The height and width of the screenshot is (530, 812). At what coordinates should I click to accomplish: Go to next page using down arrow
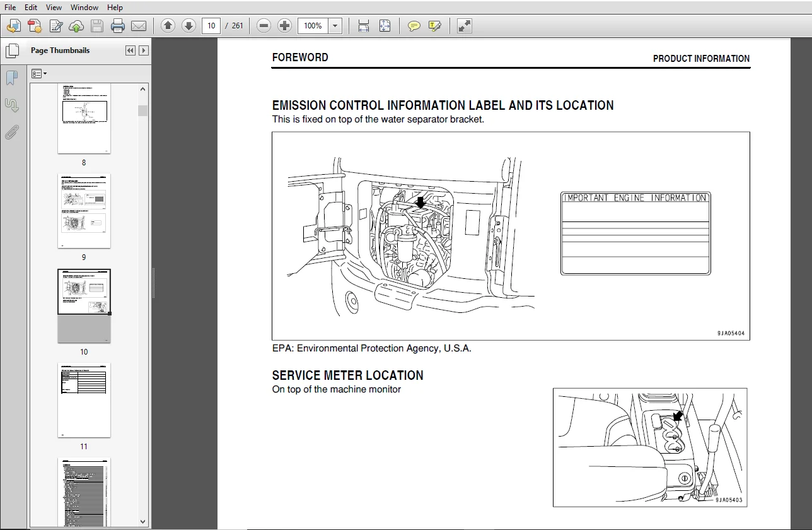(188, 26)
